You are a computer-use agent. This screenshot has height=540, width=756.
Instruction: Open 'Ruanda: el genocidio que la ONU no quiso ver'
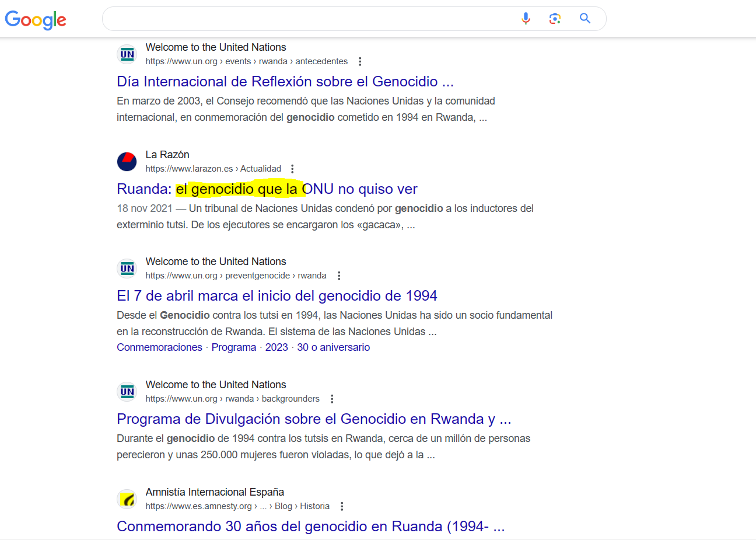[x=267, y=189]
